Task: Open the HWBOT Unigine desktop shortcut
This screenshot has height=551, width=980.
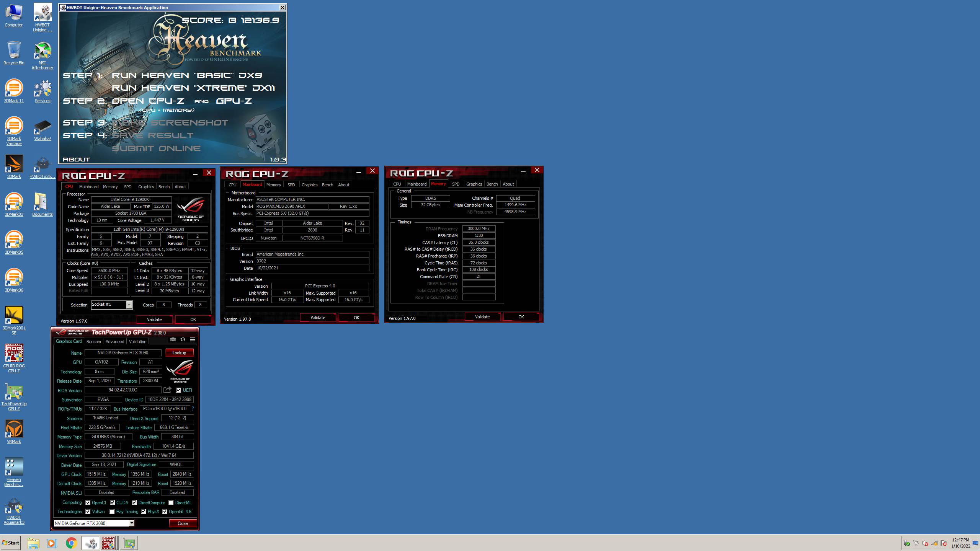Action: pos(42,17)
